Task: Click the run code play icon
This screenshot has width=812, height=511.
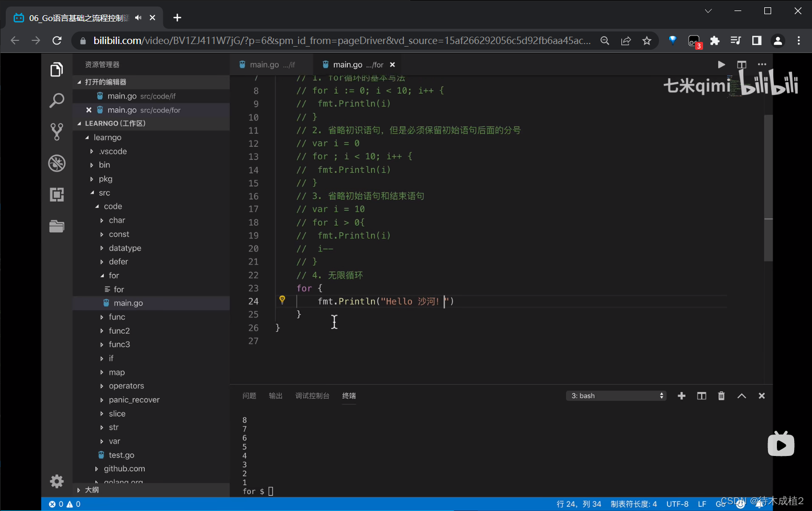Action: [x=721, y=64]
